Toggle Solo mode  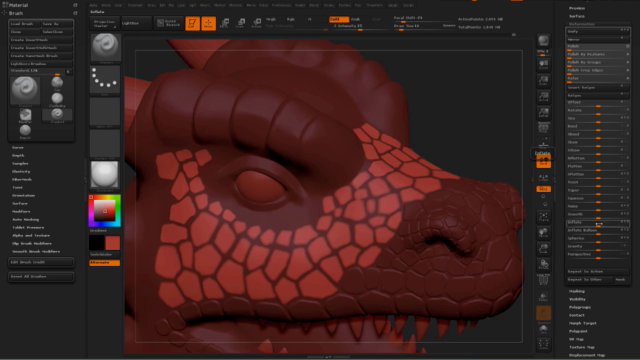point(543,329)
